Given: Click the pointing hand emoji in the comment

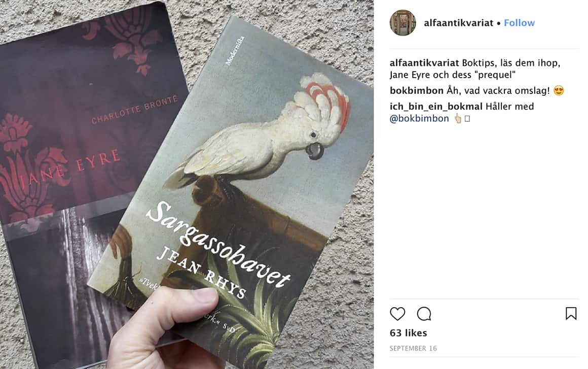Looking at the screenshot, I should pos(458,119).
